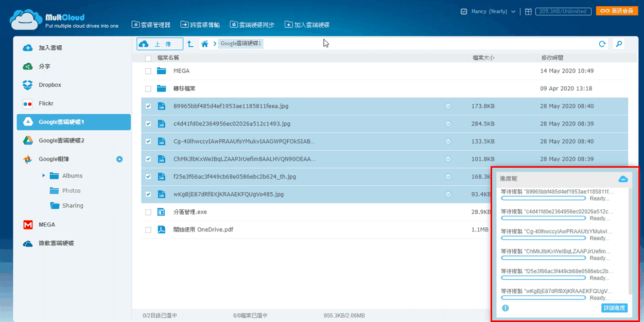Click the cloud icon in progress panel
The height and width of the screenshot is (322, 644).
click(623, 178)
